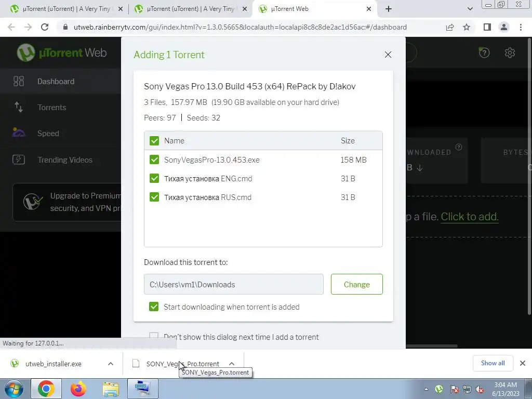Screen dimensions: 532x399
Task: Open the Chrome three-dot menu
Action: click(x=521, y=27)
